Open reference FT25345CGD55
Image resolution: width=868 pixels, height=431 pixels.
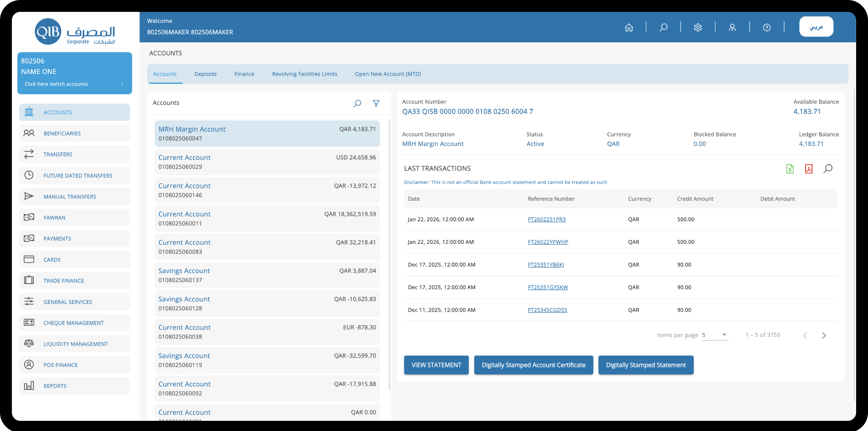click(548, 310)
